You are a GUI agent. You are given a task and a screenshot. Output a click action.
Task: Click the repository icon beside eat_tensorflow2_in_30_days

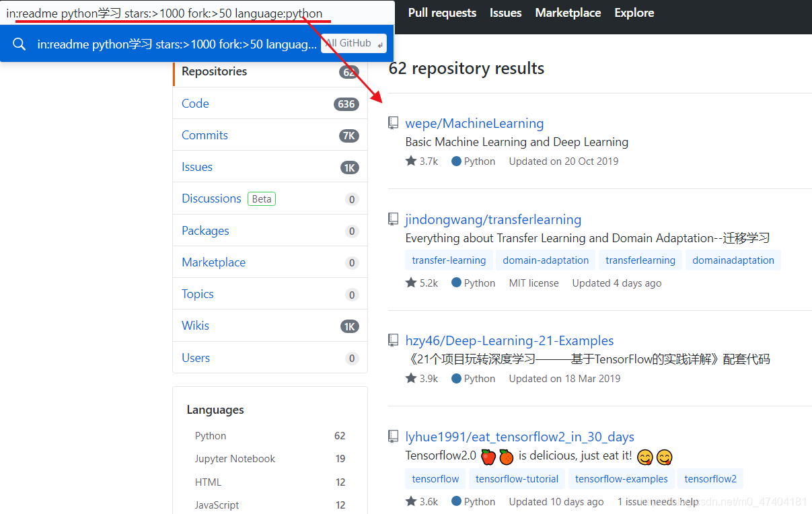pos(393,436)
